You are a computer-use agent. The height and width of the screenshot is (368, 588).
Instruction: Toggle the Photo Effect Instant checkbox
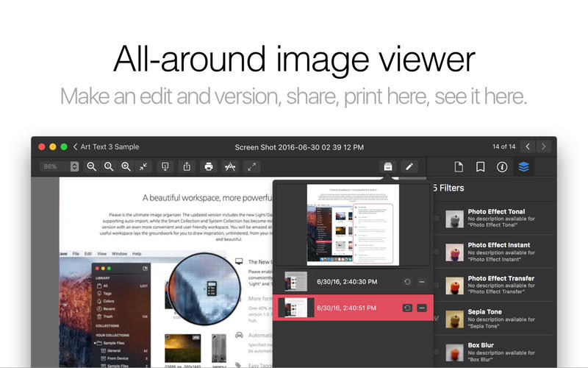click(437, 252)
